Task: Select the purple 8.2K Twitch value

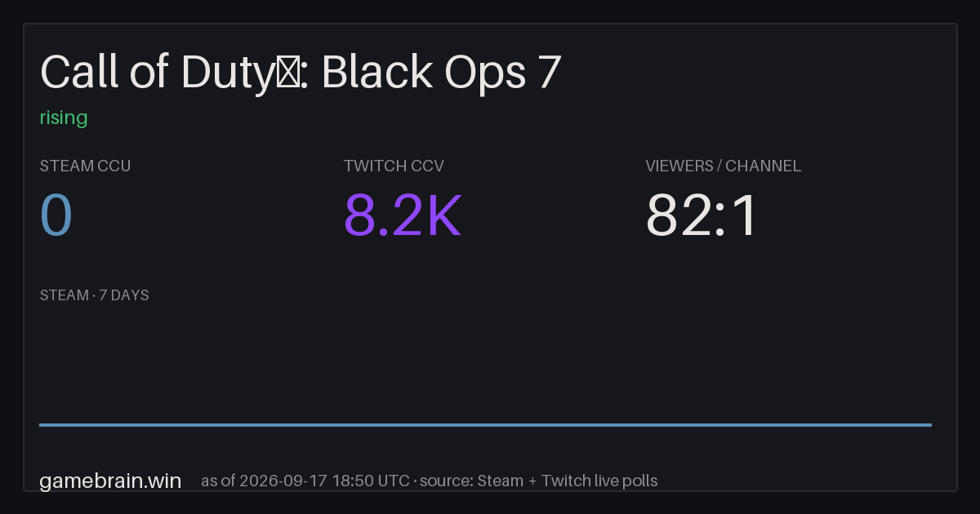Action: (x=403, y=215)
